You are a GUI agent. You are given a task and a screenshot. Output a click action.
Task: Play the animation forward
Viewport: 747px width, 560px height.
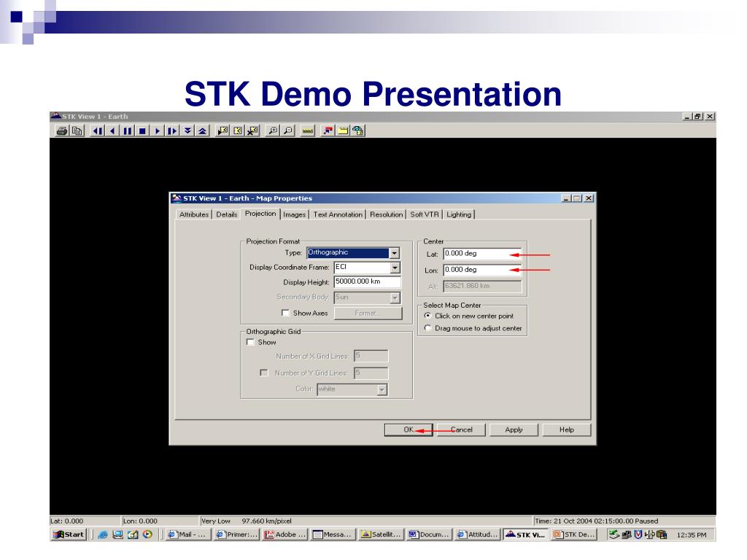click(158, 131)
